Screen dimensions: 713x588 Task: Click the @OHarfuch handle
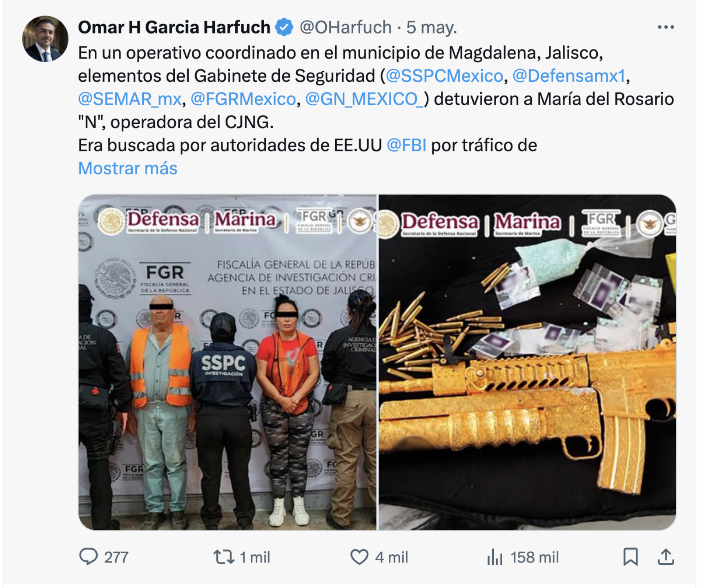[345, 27]
